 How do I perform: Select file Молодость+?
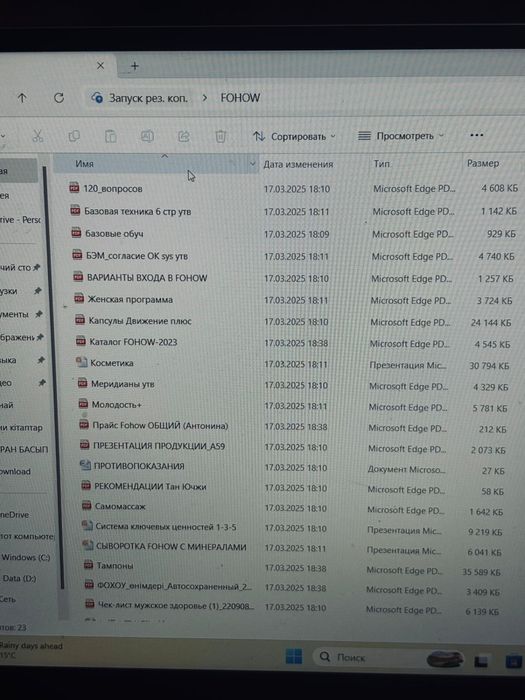(117, 404)
